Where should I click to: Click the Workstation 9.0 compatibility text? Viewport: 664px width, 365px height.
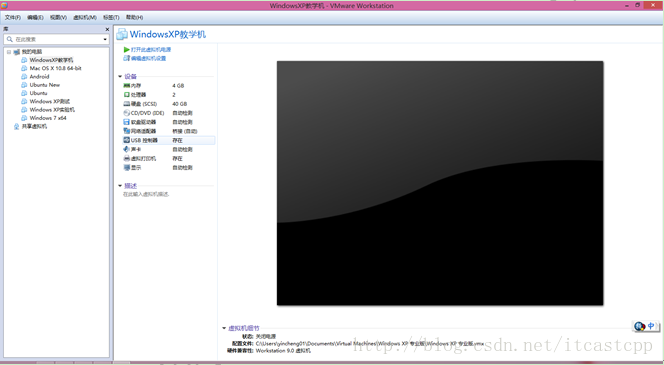283,351
